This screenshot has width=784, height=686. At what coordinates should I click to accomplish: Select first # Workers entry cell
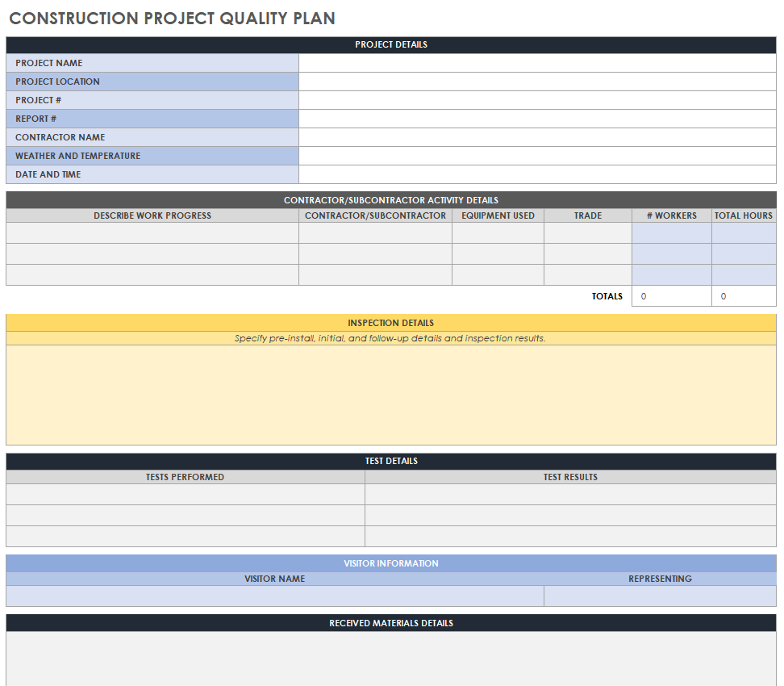pyautogui.click(x=671, y=233)
